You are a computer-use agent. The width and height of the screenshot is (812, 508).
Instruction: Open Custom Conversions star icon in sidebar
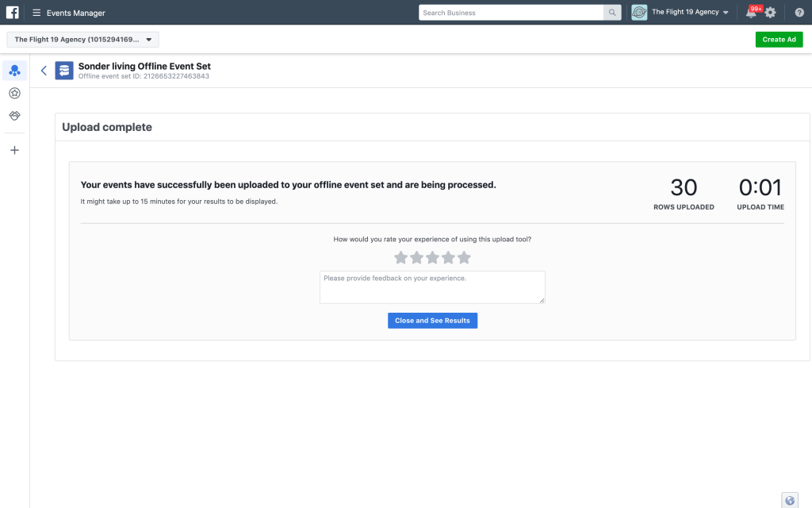14,94
